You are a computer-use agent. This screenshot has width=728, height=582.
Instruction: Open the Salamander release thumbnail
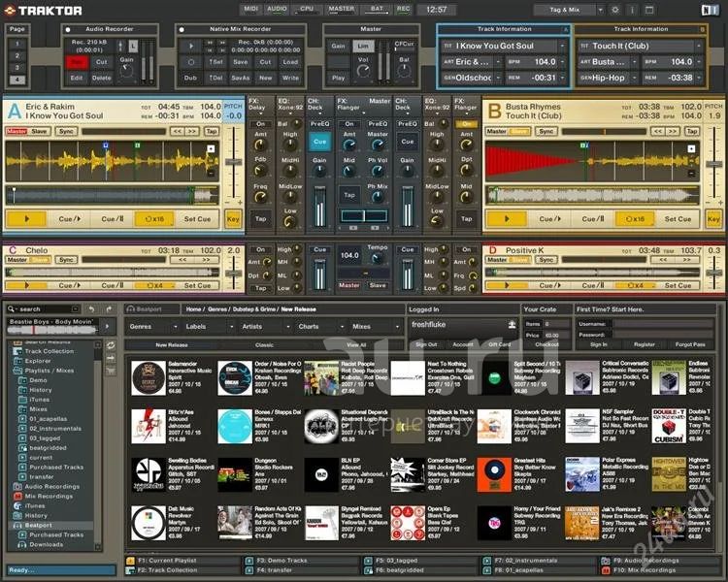coord(149,378)
